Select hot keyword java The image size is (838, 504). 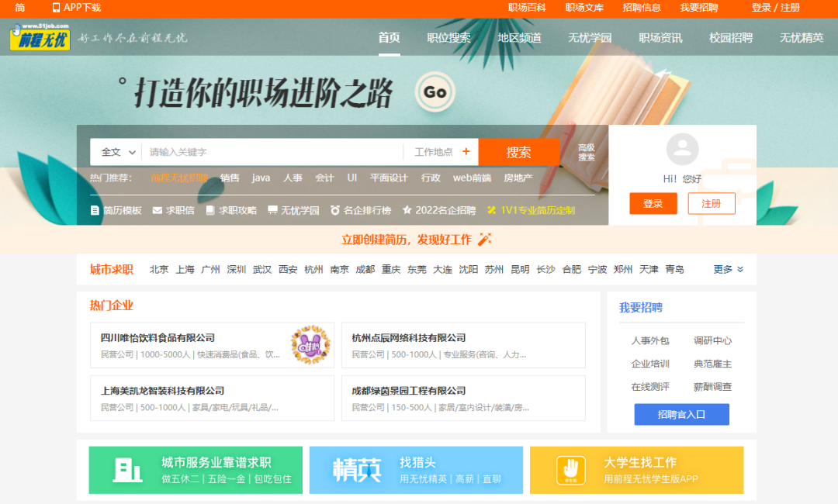[261, 178]
